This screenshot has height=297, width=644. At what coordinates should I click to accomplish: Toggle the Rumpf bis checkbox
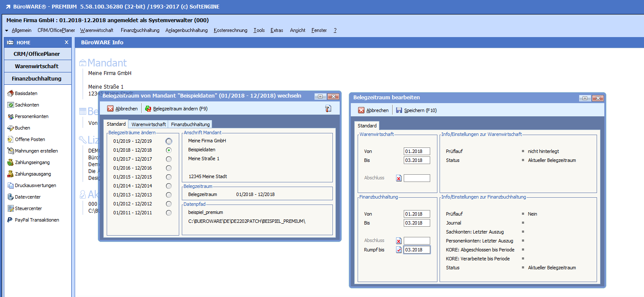399,250
